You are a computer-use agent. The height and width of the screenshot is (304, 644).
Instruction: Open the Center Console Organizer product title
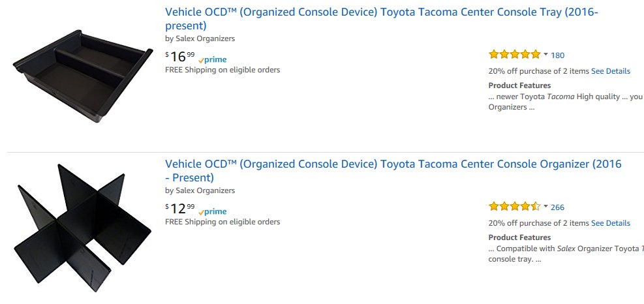(393, 170)
